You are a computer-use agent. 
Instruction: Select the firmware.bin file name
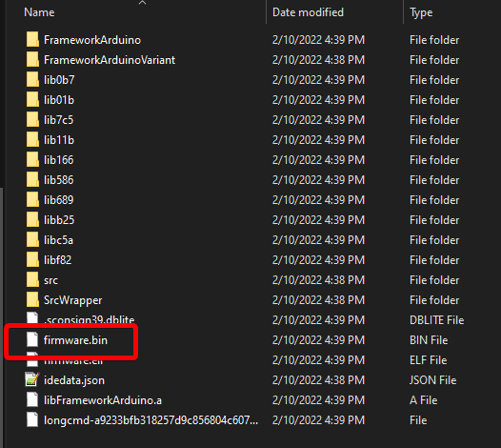(x=75, y=340)
